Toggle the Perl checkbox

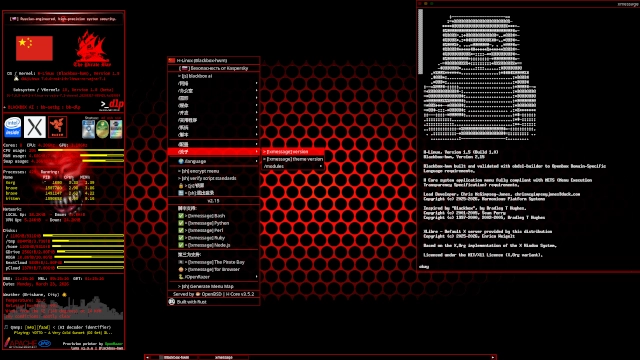(x=181, y=231)
